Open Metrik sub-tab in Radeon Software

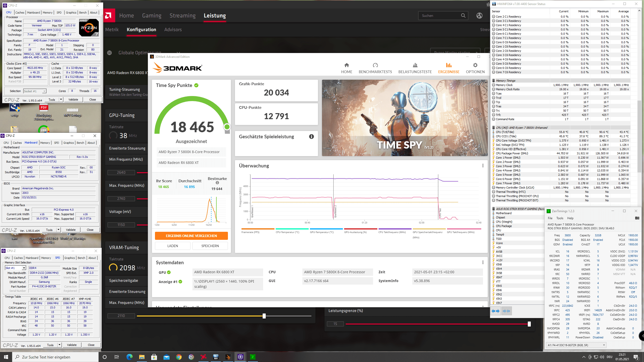click(x=112, y=30)
